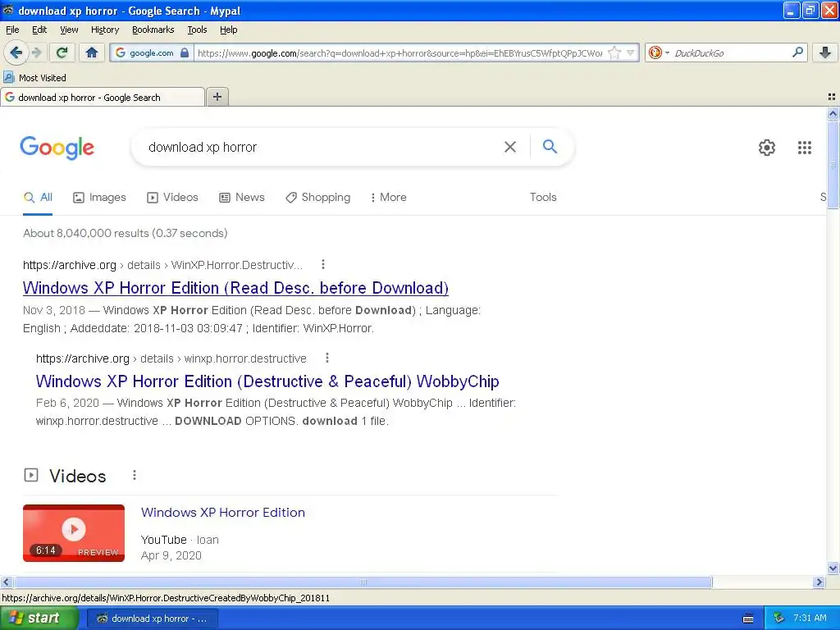
Task: Click the search bar magnifier icon
Action: click(x=797, y=52)
